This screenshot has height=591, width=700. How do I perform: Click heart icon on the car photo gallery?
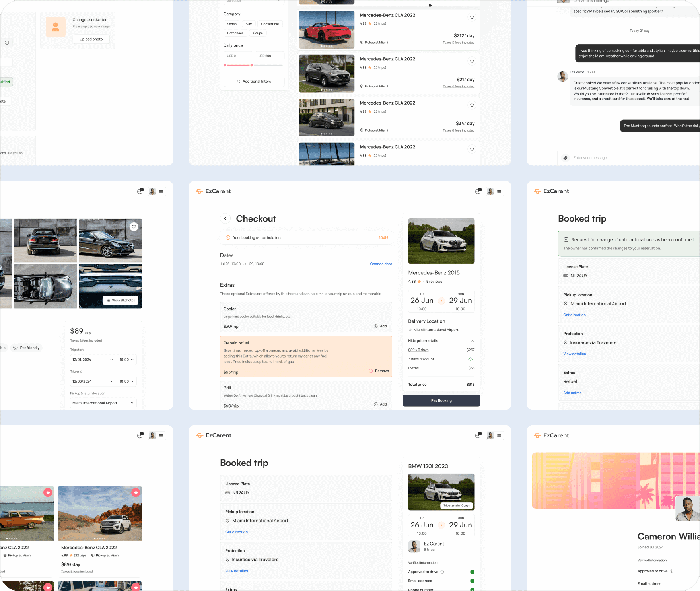(x=134, y=227)
